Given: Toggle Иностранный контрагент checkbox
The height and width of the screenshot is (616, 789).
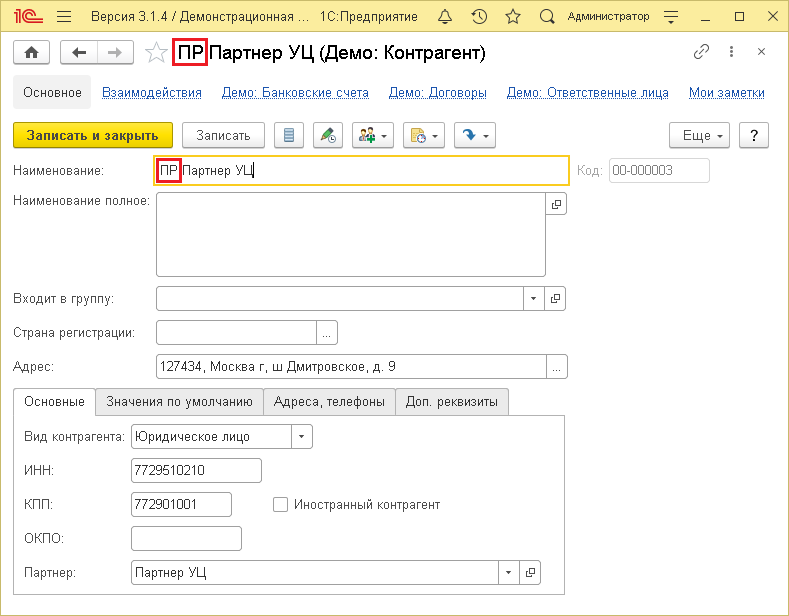Looking at the screenshot, I should pos(280,504).
